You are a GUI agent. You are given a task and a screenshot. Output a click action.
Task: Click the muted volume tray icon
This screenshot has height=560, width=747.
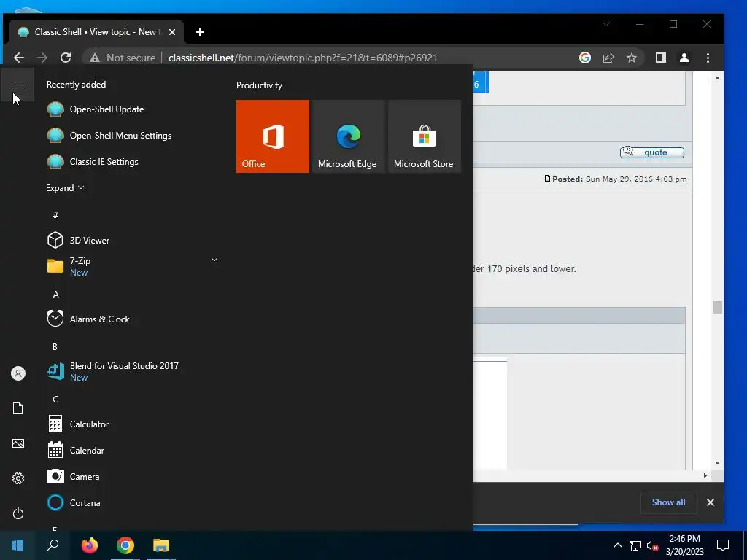tap(651, 545)
